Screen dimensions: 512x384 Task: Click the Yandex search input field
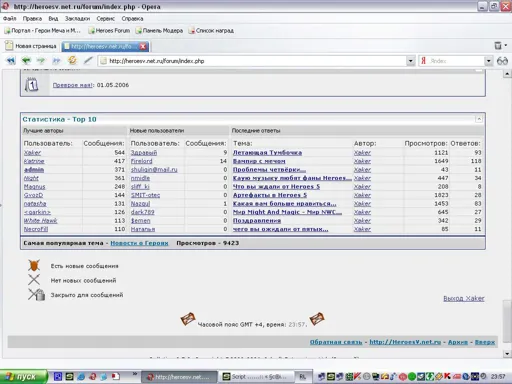pos(456,61)
